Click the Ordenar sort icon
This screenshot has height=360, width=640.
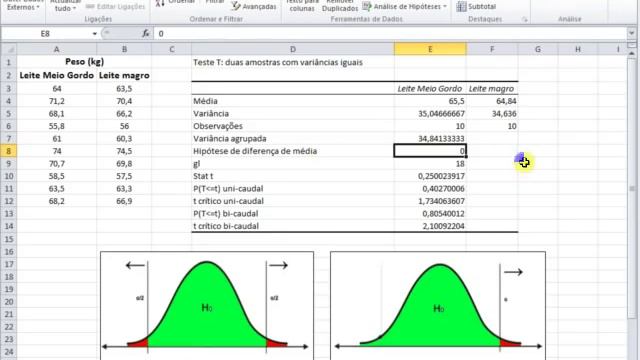click(x=160, y=3)
